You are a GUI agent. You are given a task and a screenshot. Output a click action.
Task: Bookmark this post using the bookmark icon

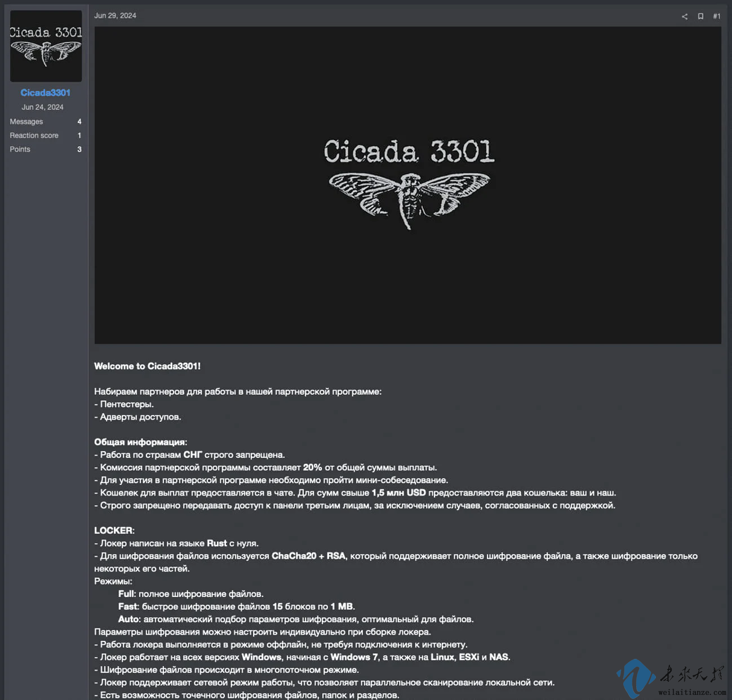pyautogui.click(x=700, y=16)
